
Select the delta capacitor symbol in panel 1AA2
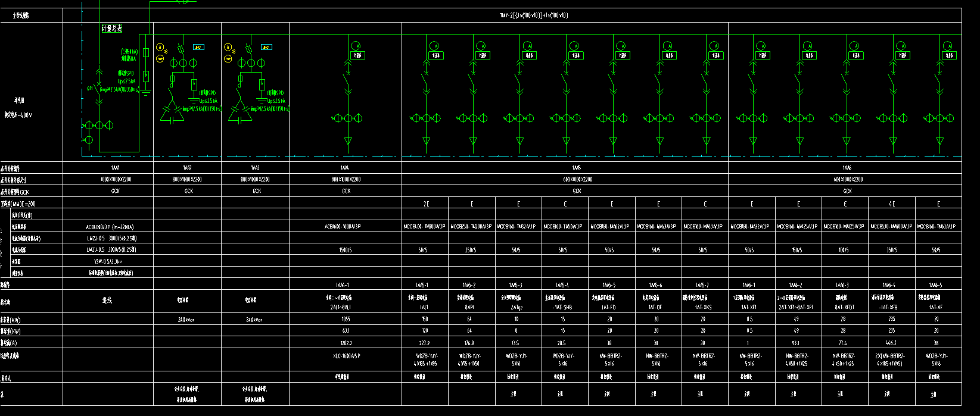click(172, 111)
